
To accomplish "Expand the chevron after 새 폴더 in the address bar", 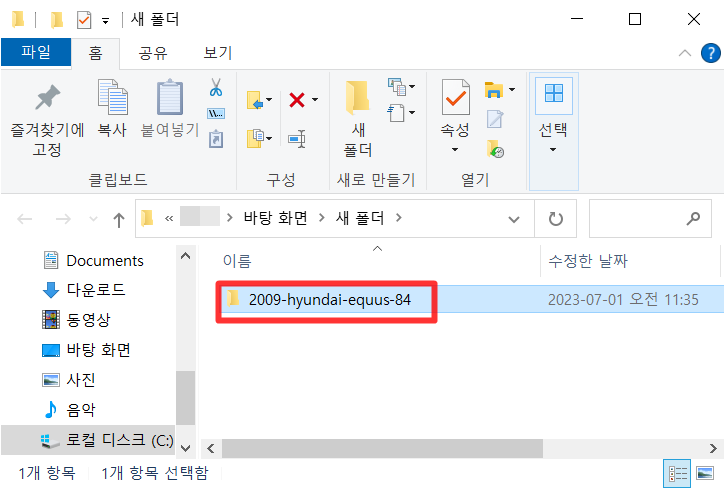I will [399, 218].
